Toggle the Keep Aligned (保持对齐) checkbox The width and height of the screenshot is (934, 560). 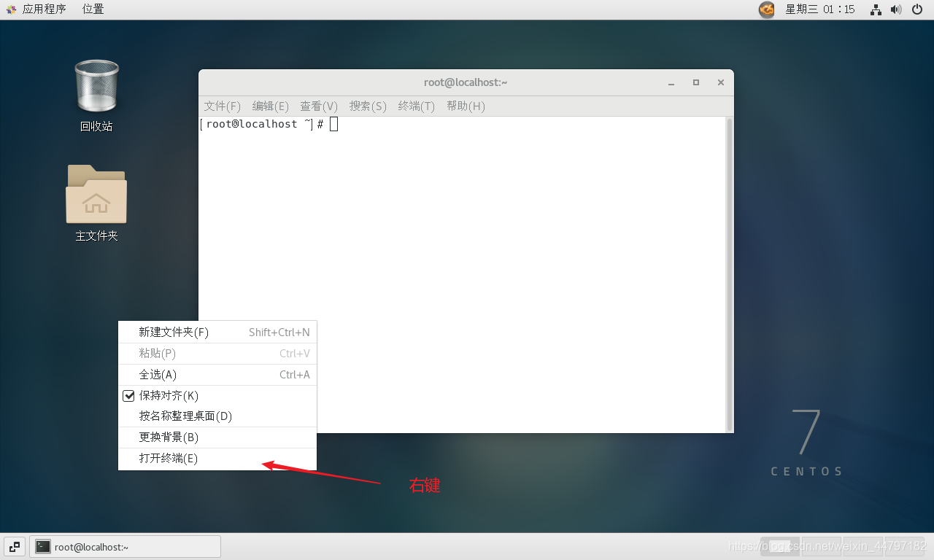128,396
